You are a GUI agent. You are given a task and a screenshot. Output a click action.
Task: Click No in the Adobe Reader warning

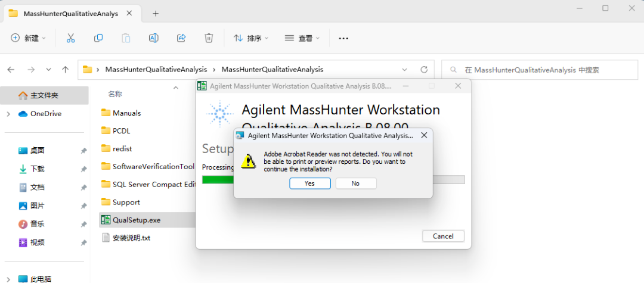[x=355, y=184]
